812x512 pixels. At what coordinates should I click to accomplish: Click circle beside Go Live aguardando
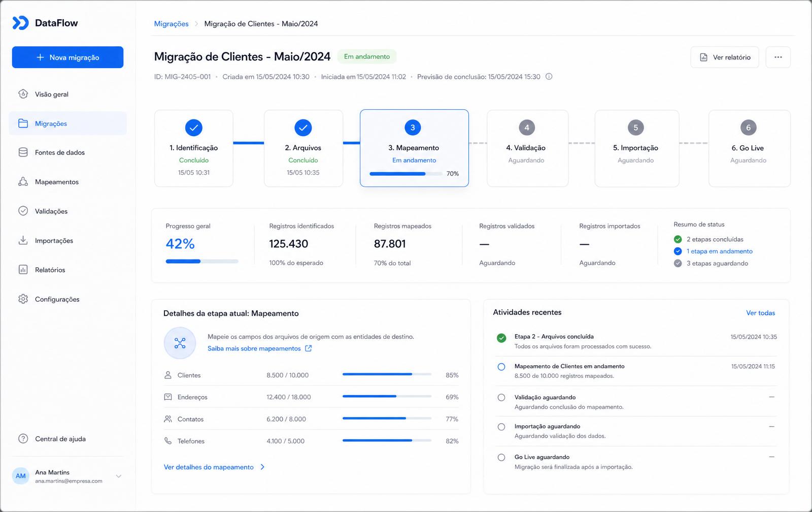501,458
